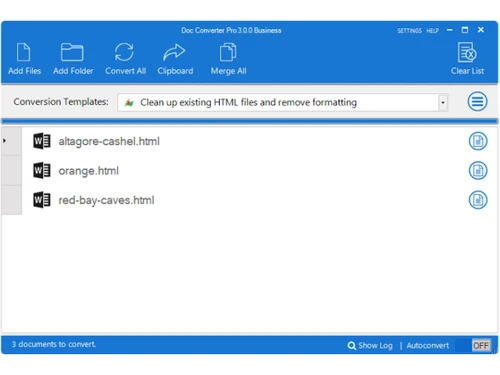Select the red-bay-caves.html file row
Screen dimensions: 500x375
tap(250, 200)
